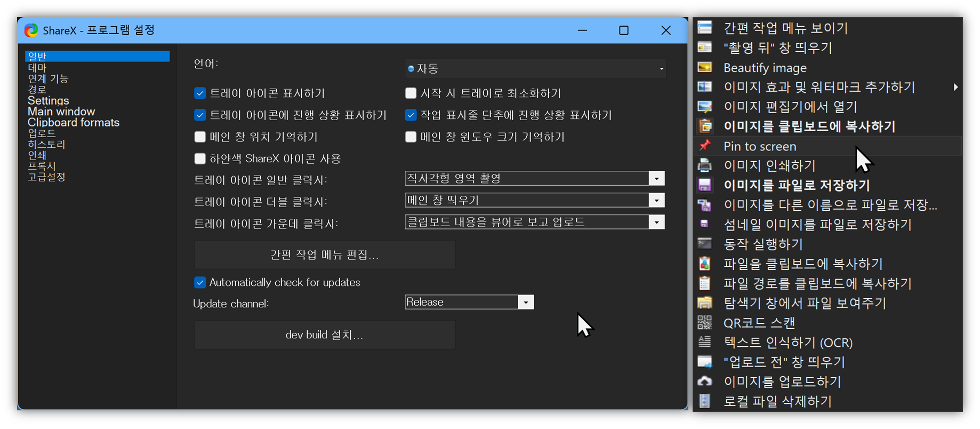
Task: Select 경로 in the settings sidebar
Action: tap(37, 90)
